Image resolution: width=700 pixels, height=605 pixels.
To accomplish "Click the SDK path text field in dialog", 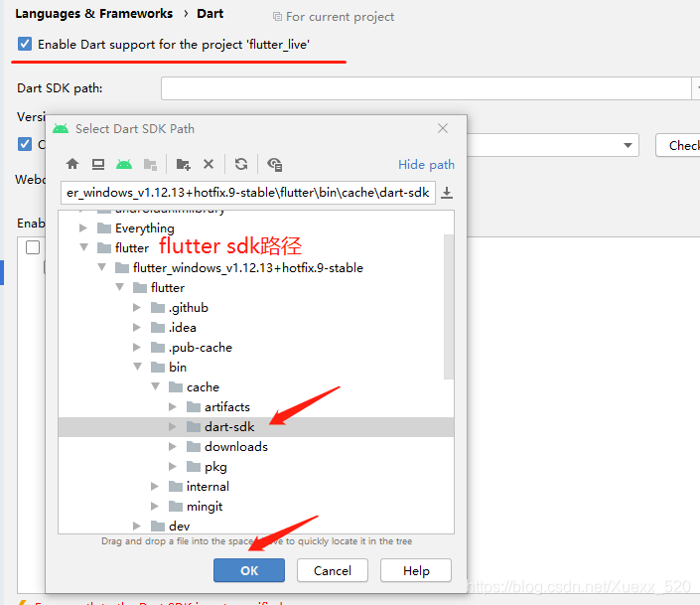I will 248,193.
